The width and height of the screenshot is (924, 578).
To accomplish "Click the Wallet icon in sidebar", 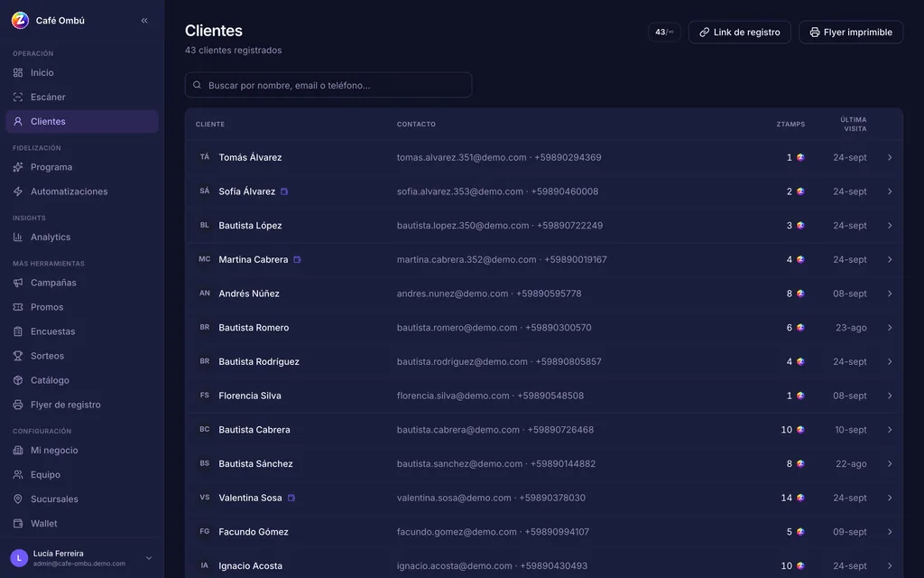I will pos(18,523).
